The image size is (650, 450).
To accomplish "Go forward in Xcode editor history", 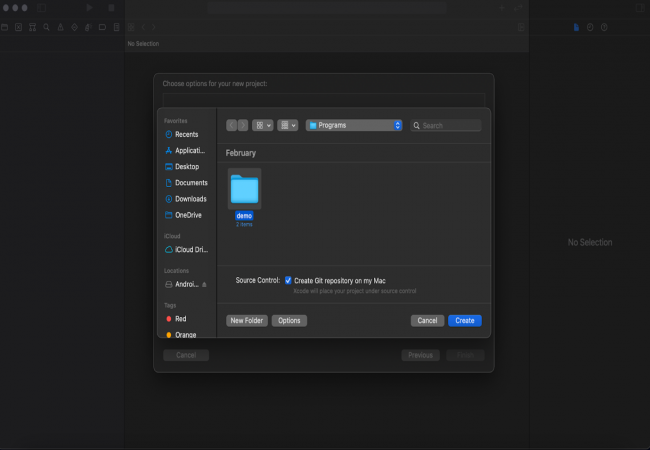I will pyautogui.click(x=153, y=27).
